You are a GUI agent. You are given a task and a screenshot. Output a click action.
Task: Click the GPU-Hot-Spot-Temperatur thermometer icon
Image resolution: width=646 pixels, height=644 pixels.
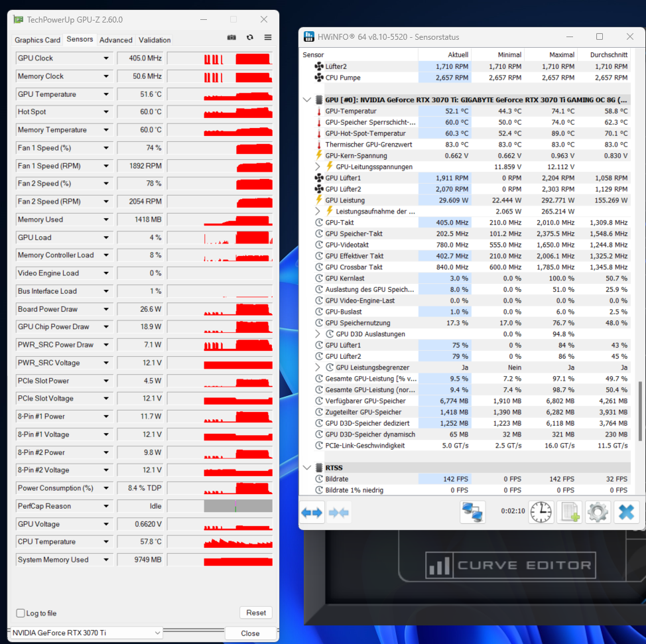click(318, 133)
